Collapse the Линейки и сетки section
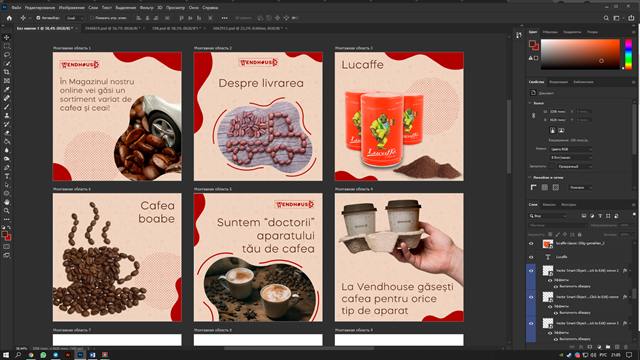 pos(531,178)
